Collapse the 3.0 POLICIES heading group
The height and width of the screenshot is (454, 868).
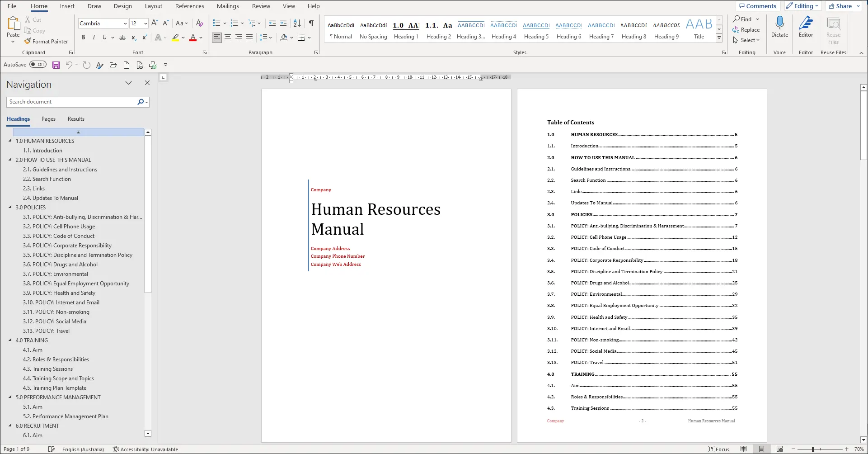pyautogui.click(x=10, y=207)
